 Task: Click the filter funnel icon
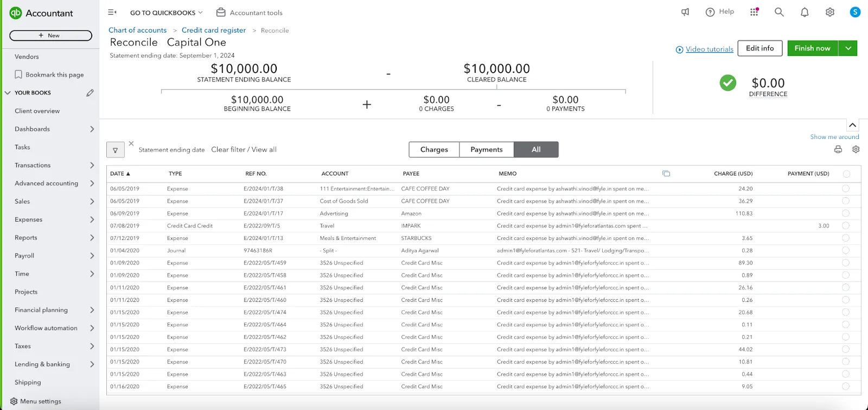[x=116, y=150]
